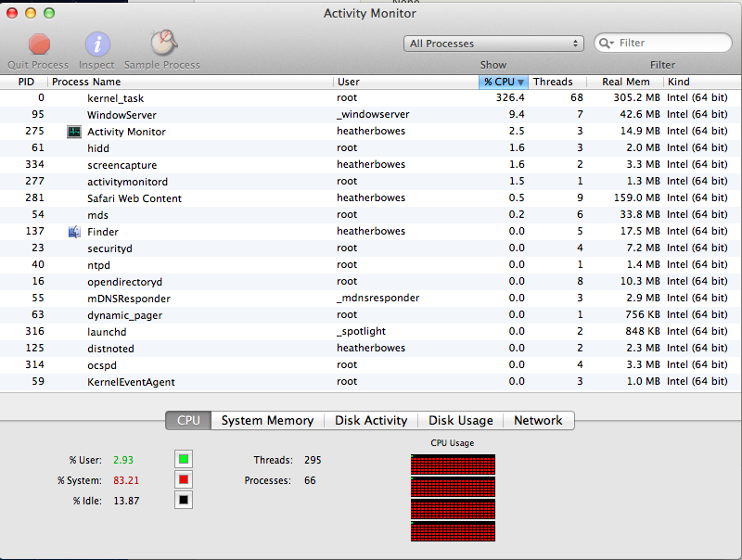Image resolution: width=742 pixels, height=560 pixels.
Task: Select the screencapture process
Action: (x=122, y=165)
